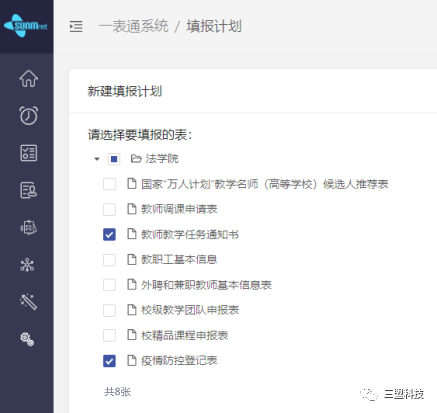Open the alarm clock sidebar icon
Image resolution: width=437 pixels, height=413 pixels.
(x=28, y=115)
